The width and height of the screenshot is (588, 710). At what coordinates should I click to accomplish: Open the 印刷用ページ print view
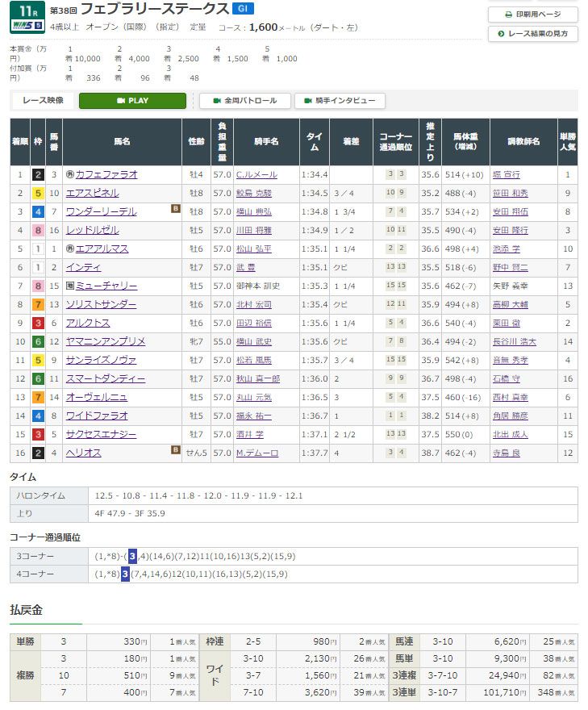(x=533, y=15)
